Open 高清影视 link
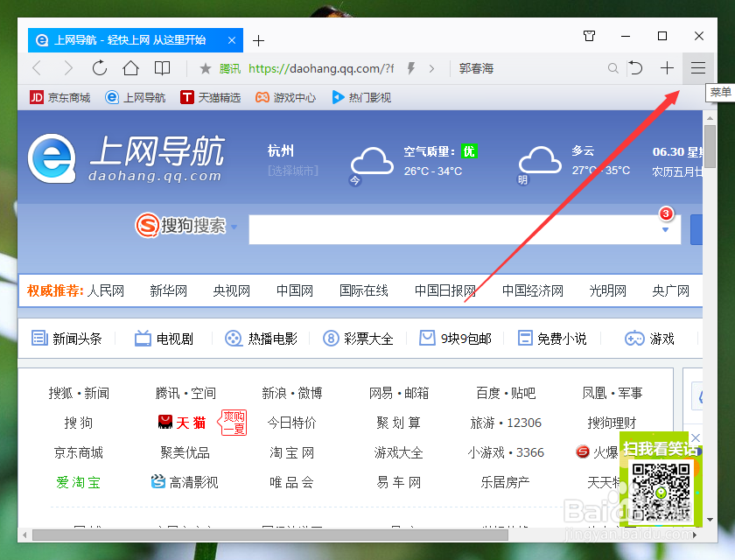 [x=185, y=482]
